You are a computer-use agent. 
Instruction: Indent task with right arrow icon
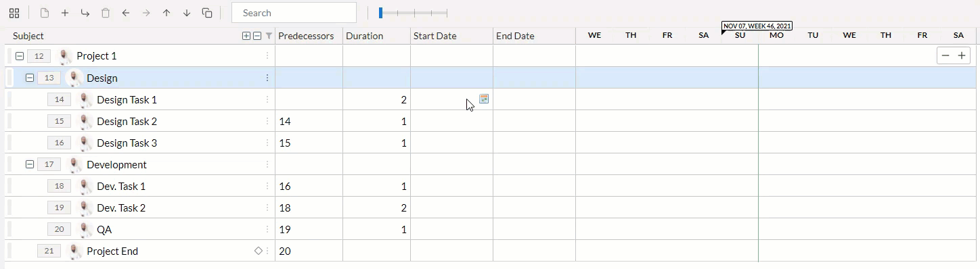[x=146, y=13]
